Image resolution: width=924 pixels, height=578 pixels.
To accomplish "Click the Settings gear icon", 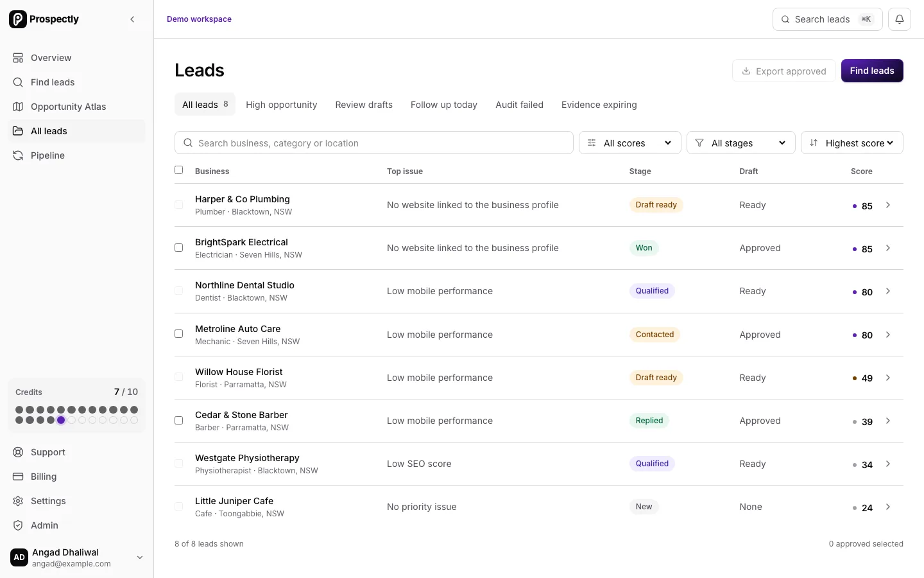I will coord(18,501).
